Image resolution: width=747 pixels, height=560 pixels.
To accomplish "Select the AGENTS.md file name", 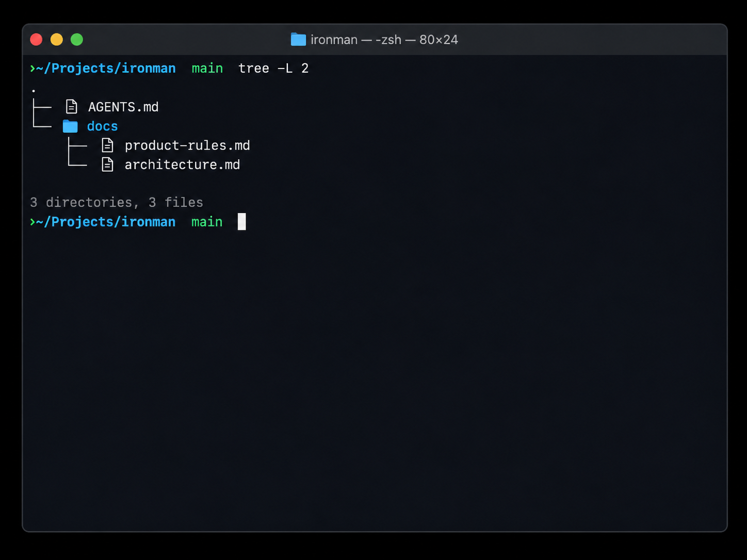I will coord(123,107).
